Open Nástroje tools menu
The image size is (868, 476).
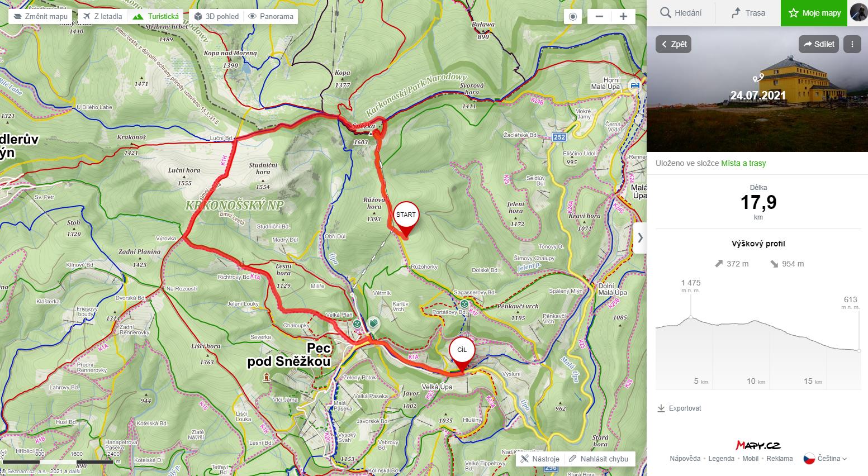[x=539, y=459]
